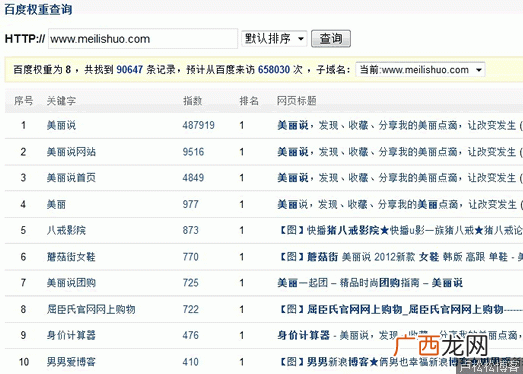Click the HTTP:// label beside input
The height and width of the screenshot is (374, 523).
click(x=25, y=39)
